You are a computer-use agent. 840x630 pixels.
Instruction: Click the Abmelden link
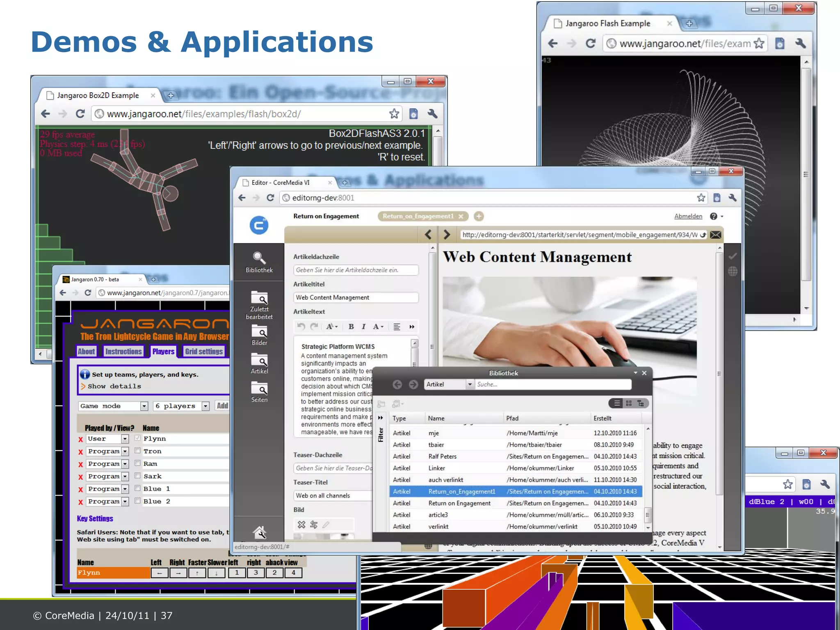coord(688,216)
